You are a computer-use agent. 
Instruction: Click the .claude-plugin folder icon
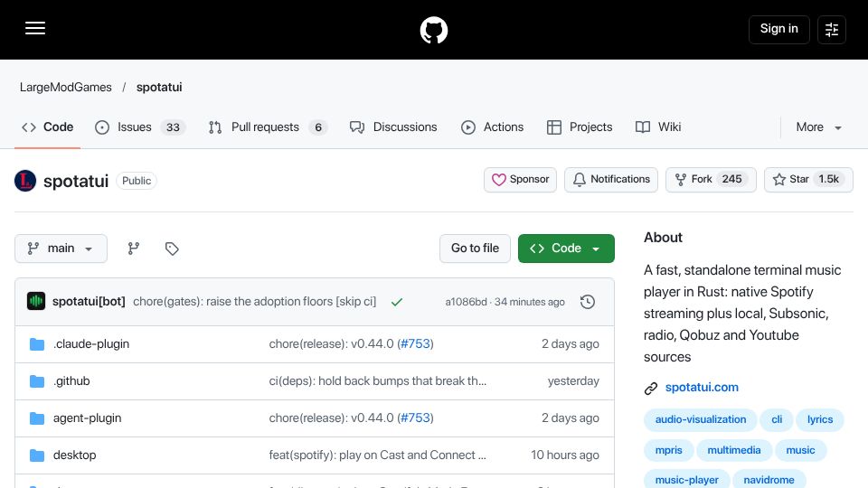tap(36, 344)
